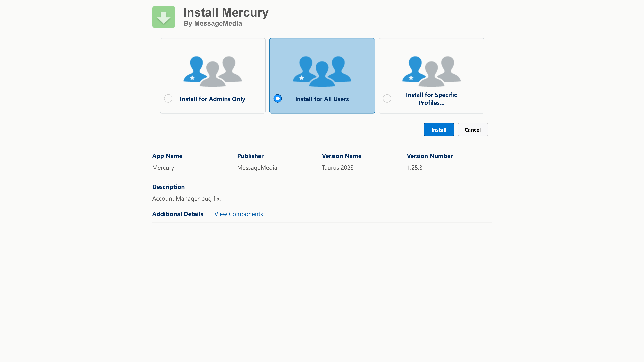This screenshot has width=644, height=362.
Task: Click the Install Mercury heading
Action: click(226, 13)
